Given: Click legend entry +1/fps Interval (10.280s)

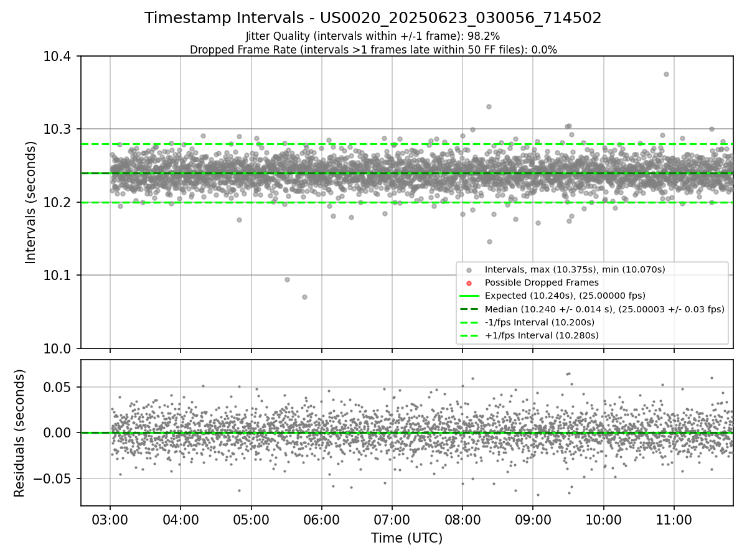Looking at the screenshot, I should pos(542,335).
